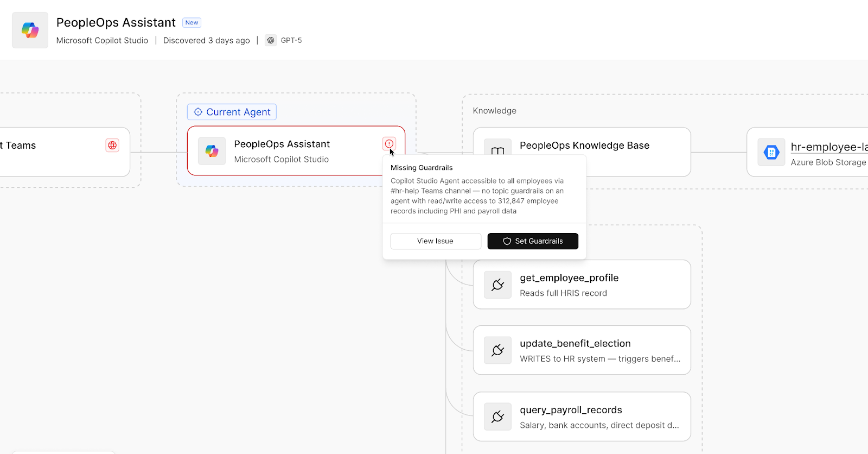868x454 pixels.
Task: Click the shield icon in Set Guardrails
Action: click(x=507, y=241)
